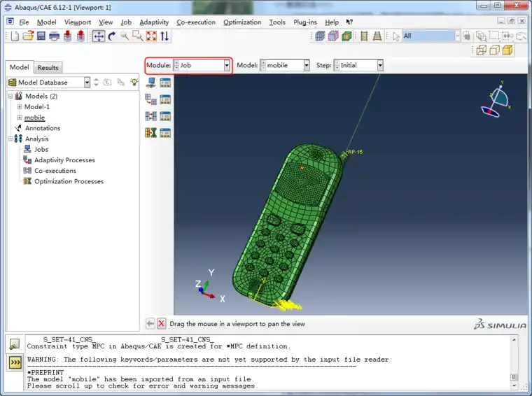
Task: Select Annotations in the model tree
Action: 43,128
